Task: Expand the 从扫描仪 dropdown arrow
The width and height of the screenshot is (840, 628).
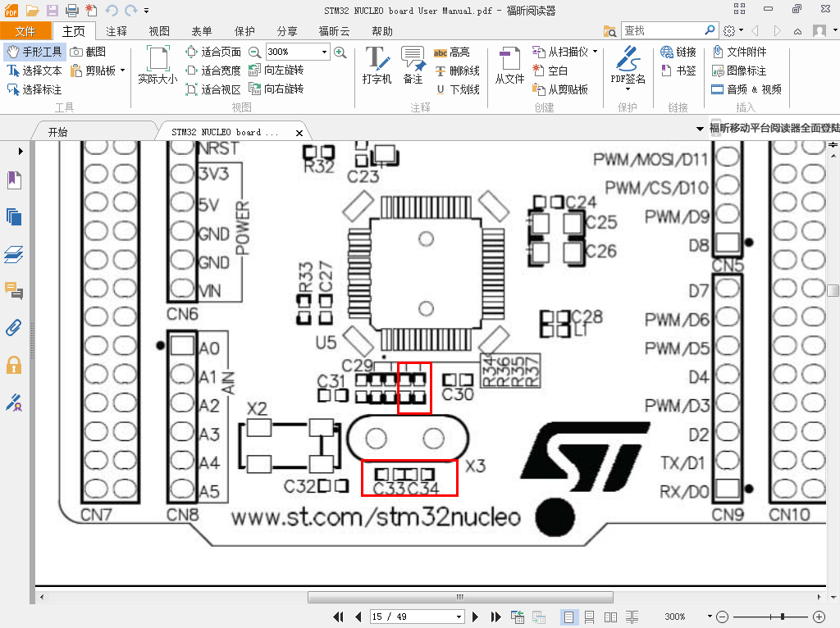Action: tap(596, 52)
